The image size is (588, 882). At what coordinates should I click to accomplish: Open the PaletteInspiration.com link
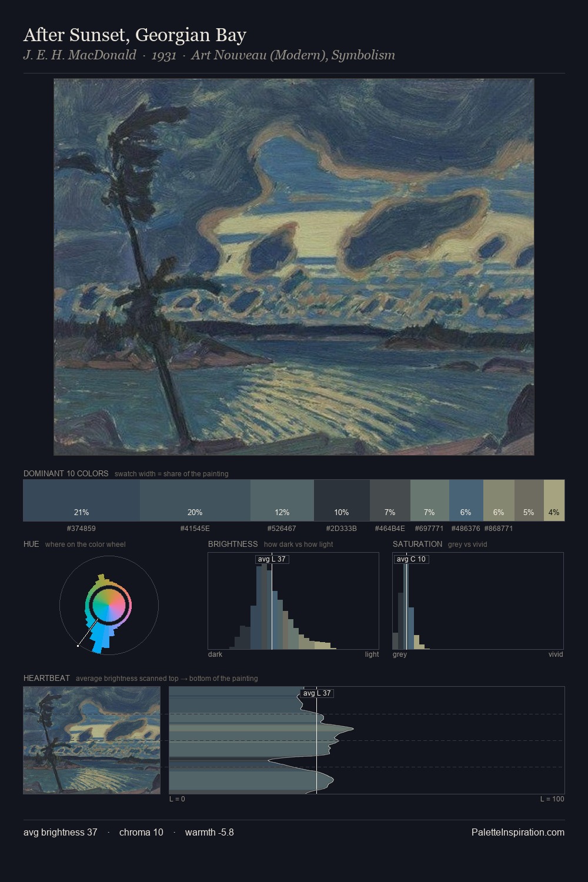click(x=518, y=832)
